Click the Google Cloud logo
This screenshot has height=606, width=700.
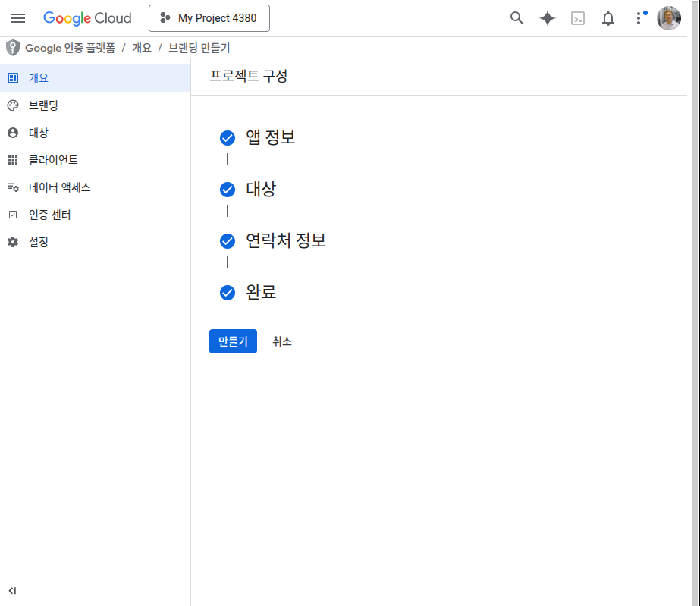[87, 18]
